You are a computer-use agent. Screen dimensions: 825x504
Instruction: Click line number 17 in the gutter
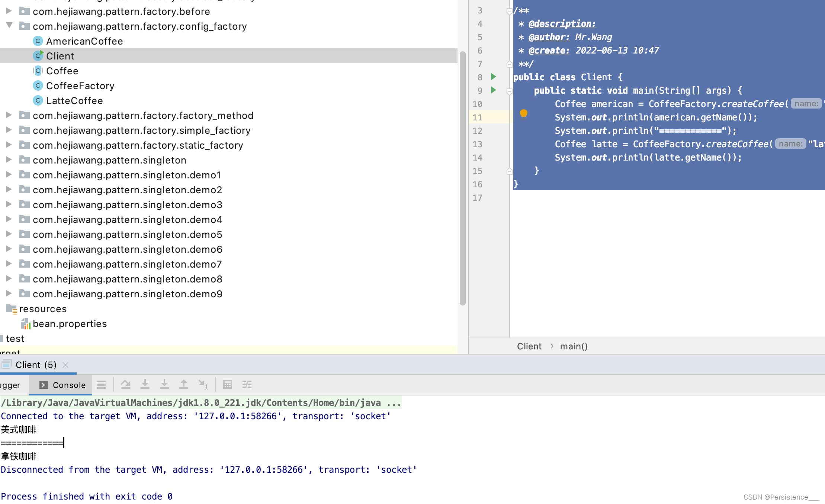point(477,198)
